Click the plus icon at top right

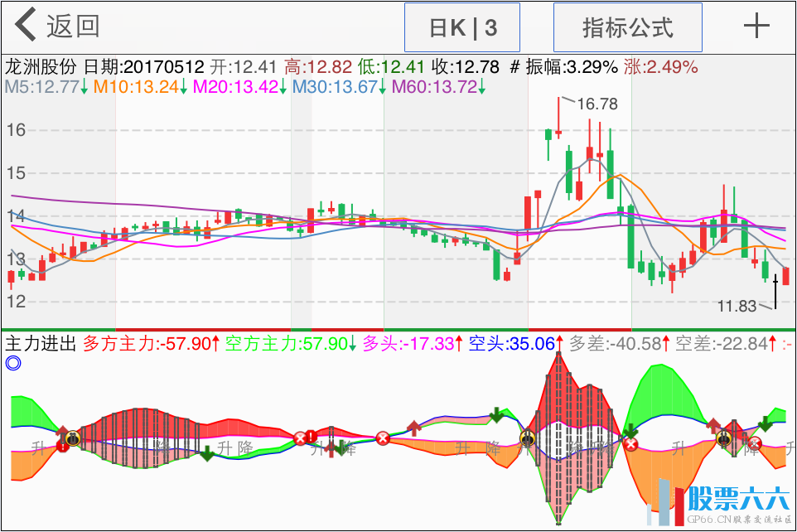coord(756,27)
